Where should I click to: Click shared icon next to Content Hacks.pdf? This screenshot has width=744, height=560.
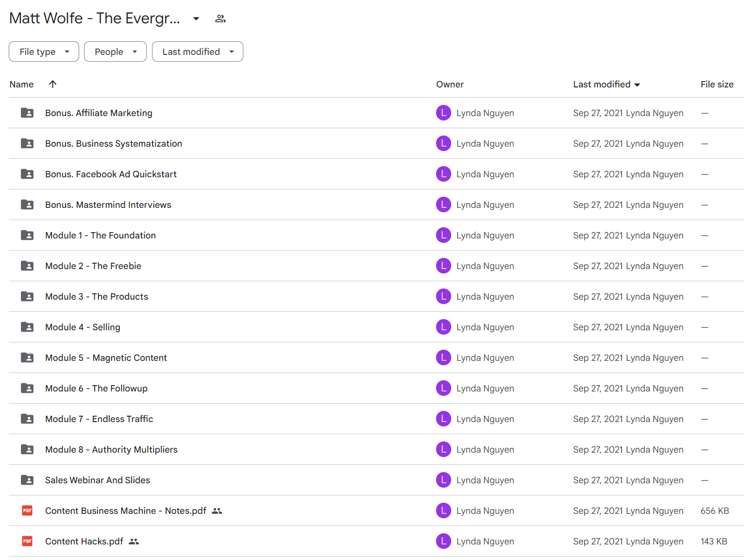click(x=134, y=542)
